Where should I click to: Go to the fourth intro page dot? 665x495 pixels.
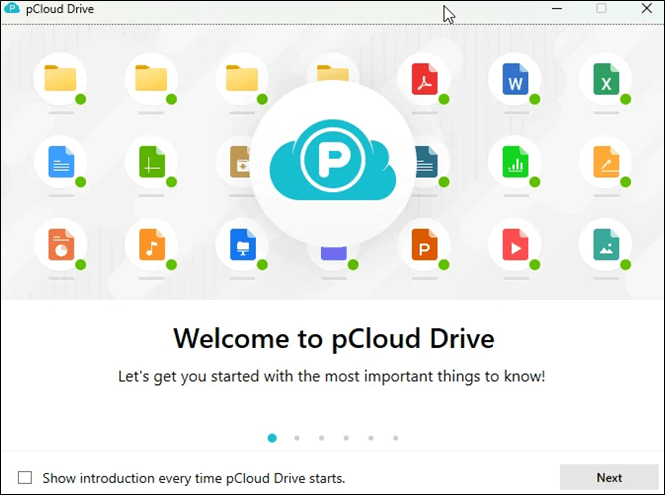coord(346,438)
